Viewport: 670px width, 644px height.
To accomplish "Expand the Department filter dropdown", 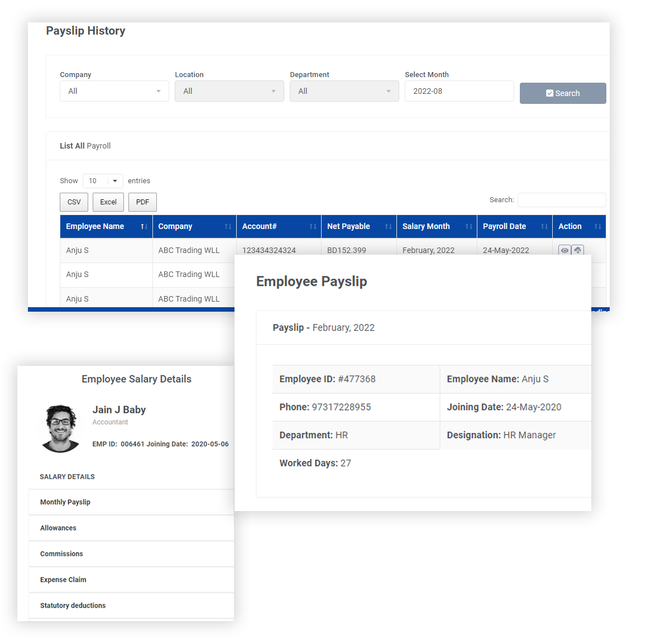I will coord(344,90).
